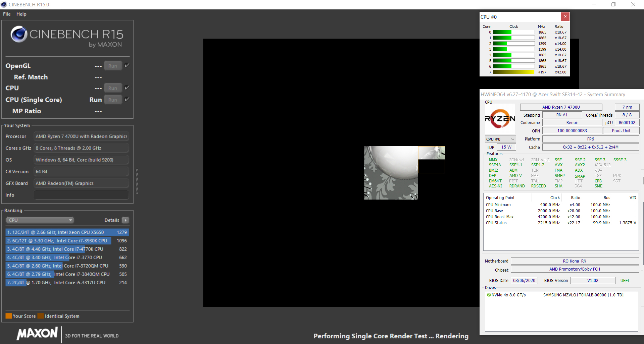Select ranking entry Intel Core i7-3770

point(67,257)
